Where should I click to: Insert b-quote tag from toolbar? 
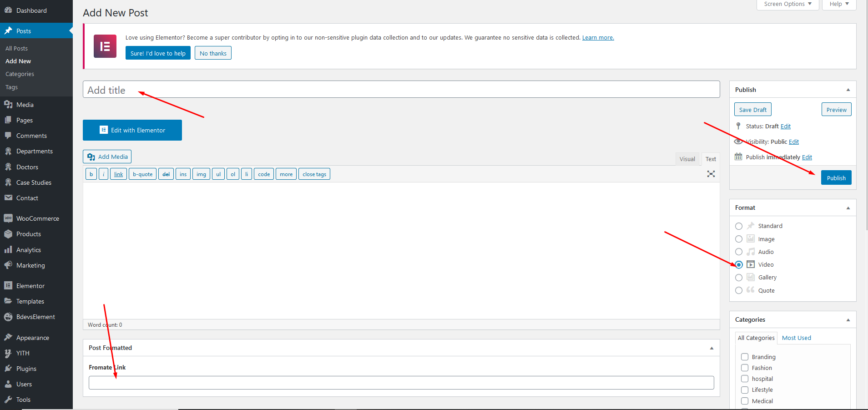(x=142, y=174)
